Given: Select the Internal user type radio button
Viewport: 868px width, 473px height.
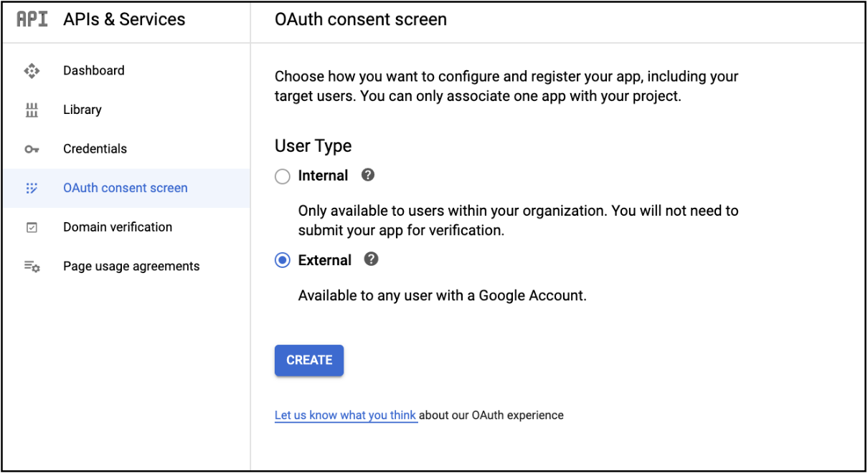Looking at the screenshot, I should pyautogui.click(x=283, y=176).
